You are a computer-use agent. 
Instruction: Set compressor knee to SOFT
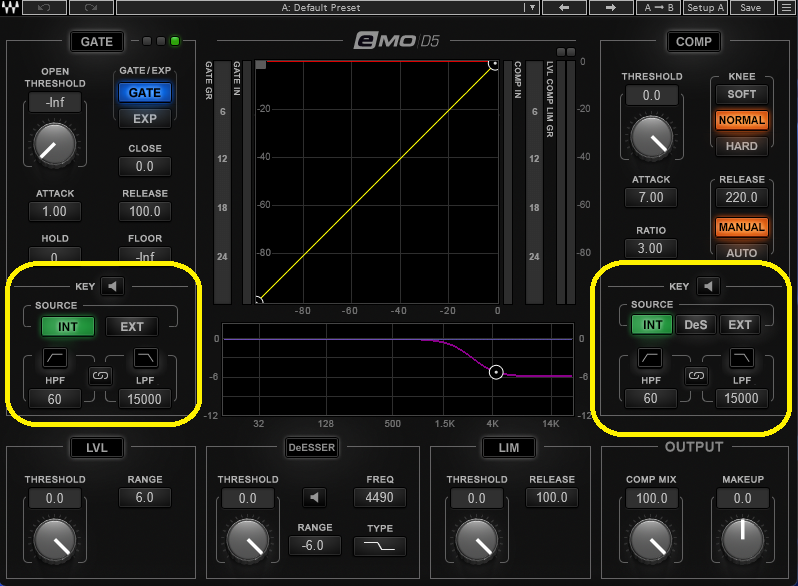click(741, 94)
